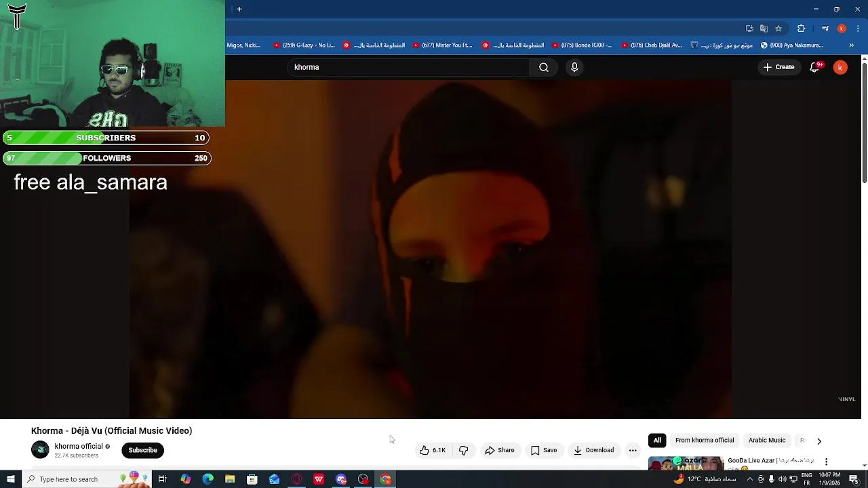The image size is (868, 488).
Task: Open WPS Office from the taskbar
Action: pos(319,479)
